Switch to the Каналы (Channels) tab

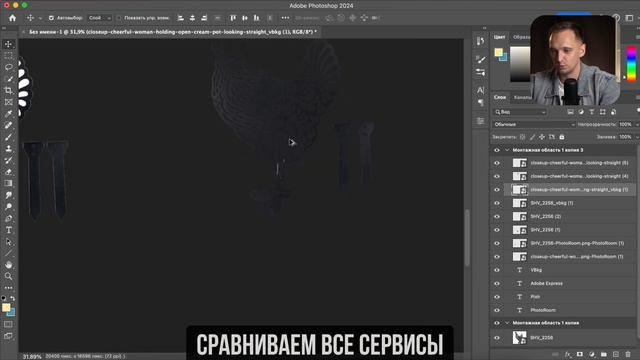[x=522, y=97]
